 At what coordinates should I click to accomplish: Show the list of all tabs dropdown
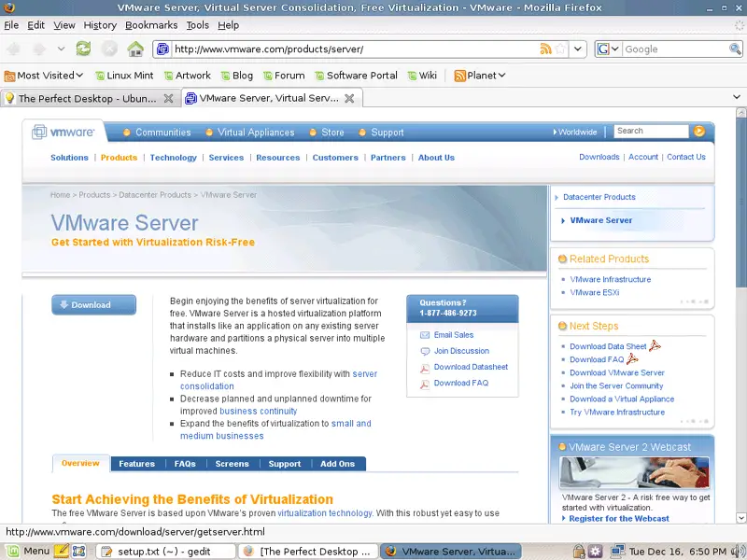[x=737, y=97]
